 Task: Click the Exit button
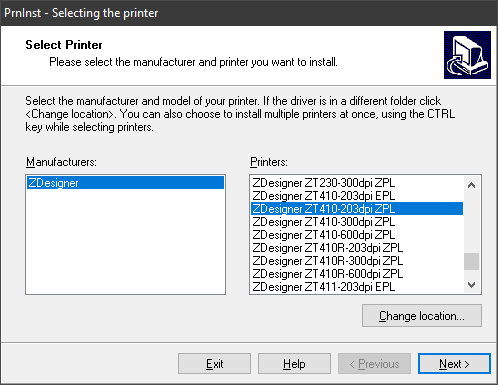[214, 364]
